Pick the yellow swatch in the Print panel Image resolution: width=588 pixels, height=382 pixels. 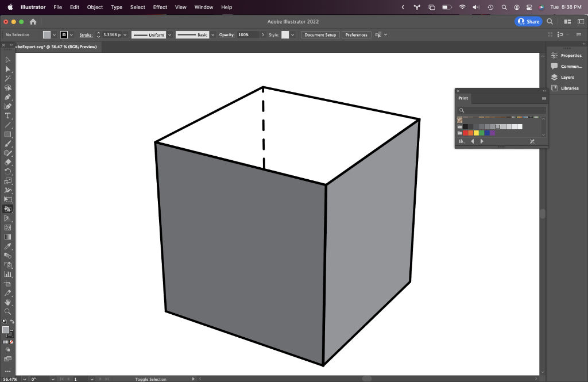pyautogui.click(x=476, y=133)
